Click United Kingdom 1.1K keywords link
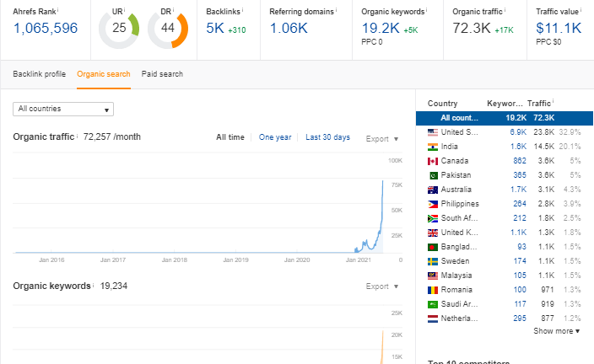The width and height of the screenshot is (594, 364). coord(518,233)
